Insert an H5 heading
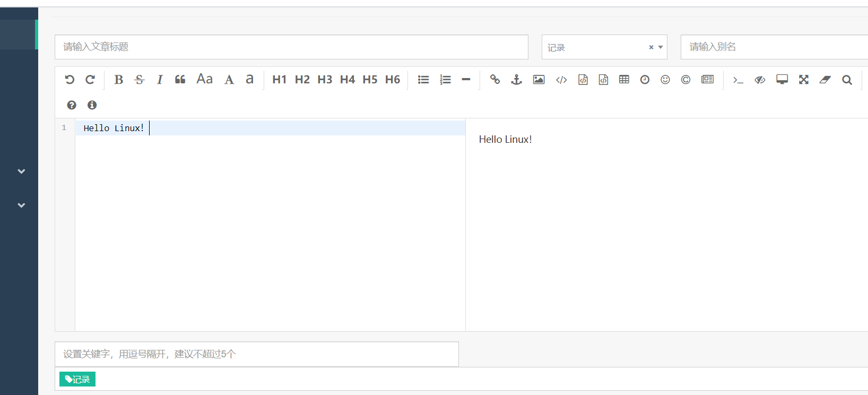 click(x=370, y=80)
